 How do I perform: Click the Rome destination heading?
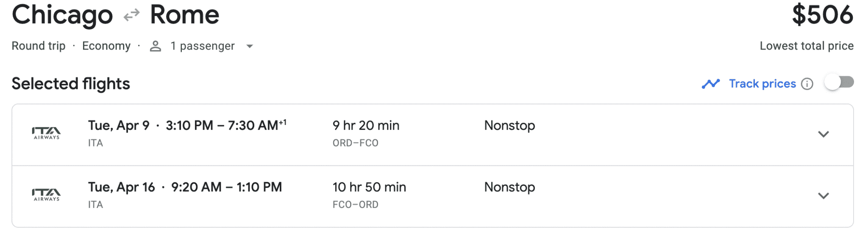(x=184, y=15)
